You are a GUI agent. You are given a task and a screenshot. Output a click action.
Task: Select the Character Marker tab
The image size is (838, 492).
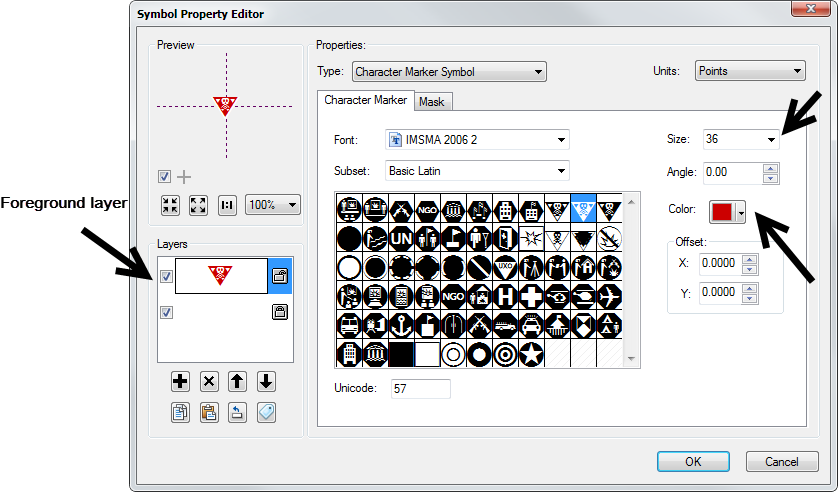pos(365,101)
